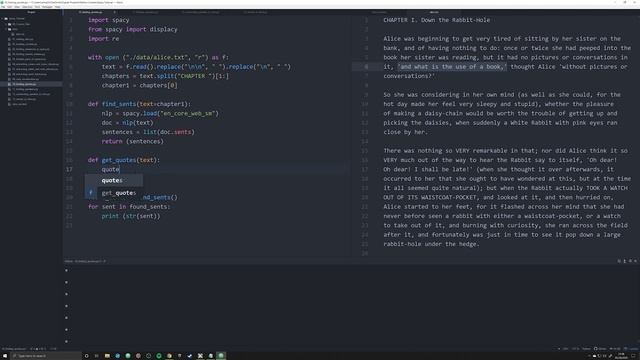Image resolution: width=640 pixels, height=360 pixels.
Task: Click 'print (str(sent))' line
Action: click(x=131, y=216)
